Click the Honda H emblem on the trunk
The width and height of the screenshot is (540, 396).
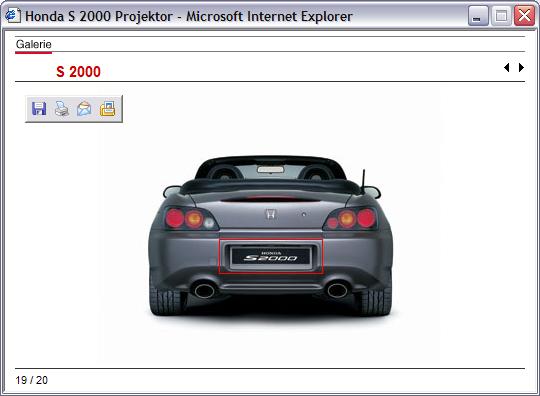(271, 214)
